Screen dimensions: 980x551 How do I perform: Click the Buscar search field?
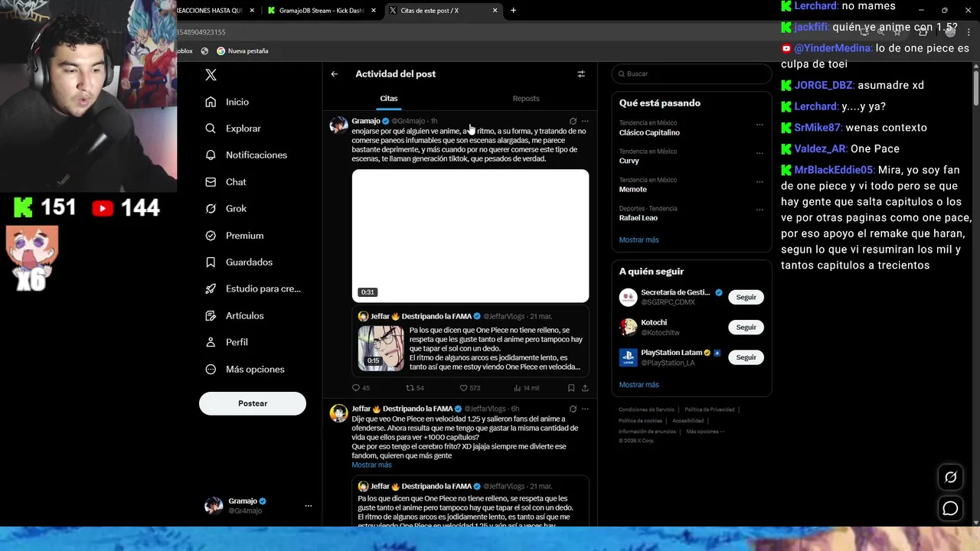(x=691, y=73)
